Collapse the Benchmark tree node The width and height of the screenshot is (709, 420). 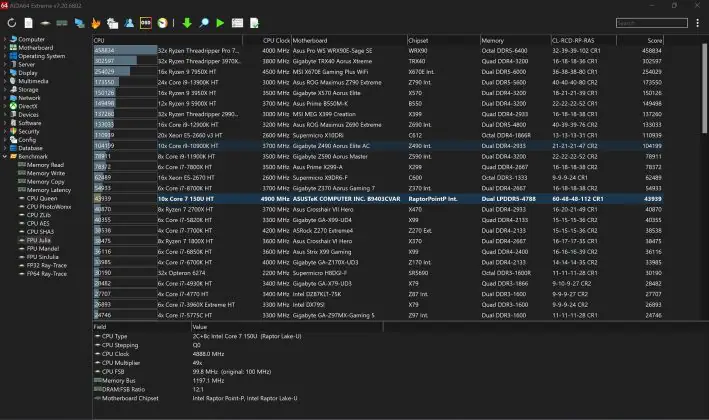pos(5,156)
